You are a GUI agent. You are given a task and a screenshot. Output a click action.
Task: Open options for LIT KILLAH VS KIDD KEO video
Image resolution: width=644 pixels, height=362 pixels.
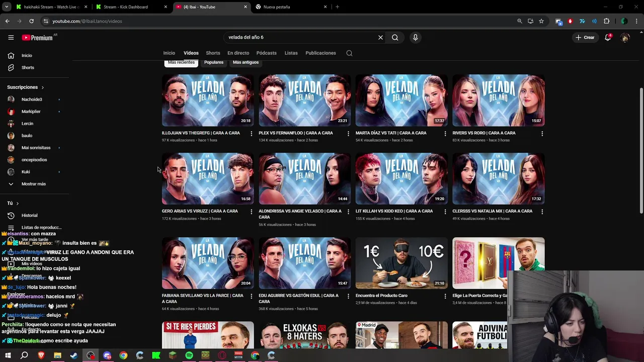(445, 212)
